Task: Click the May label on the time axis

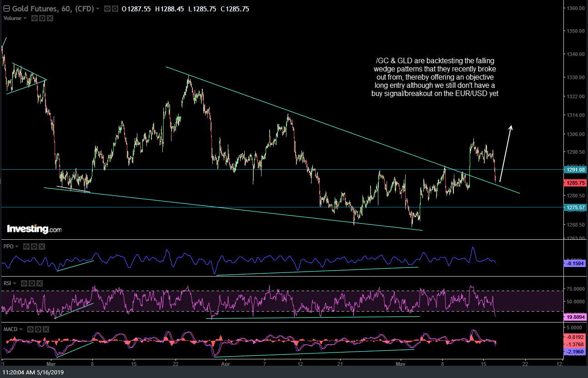Action: pos(400,364)
